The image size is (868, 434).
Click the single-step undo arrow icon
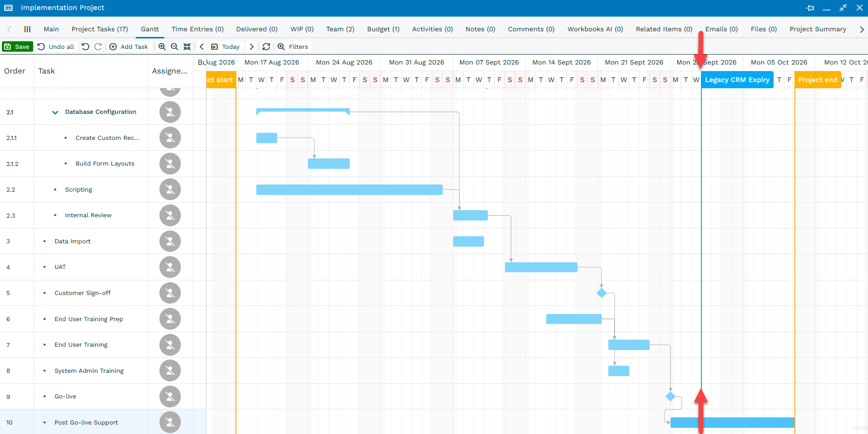85,46
